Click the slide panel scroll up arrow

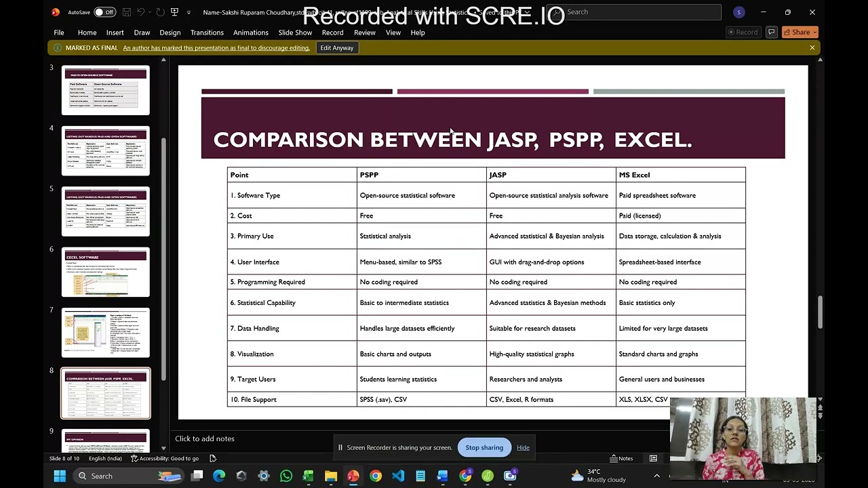tap(163, 60)
